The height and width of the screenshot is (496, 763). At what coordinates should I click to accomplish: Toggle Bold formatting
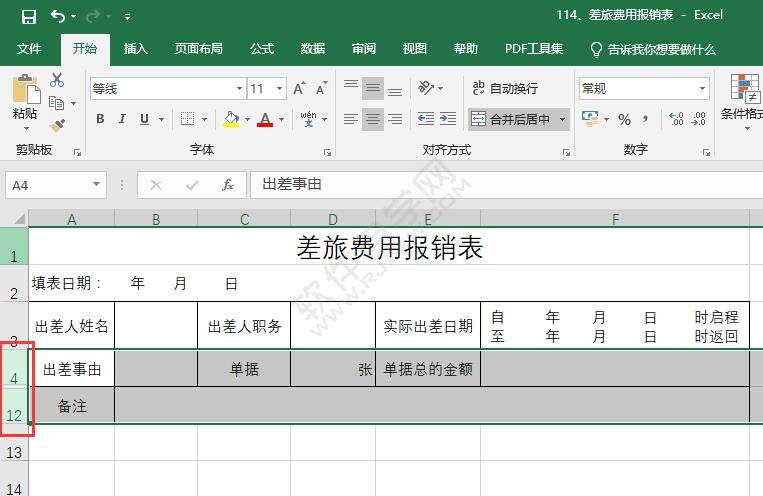click(100, 119)
